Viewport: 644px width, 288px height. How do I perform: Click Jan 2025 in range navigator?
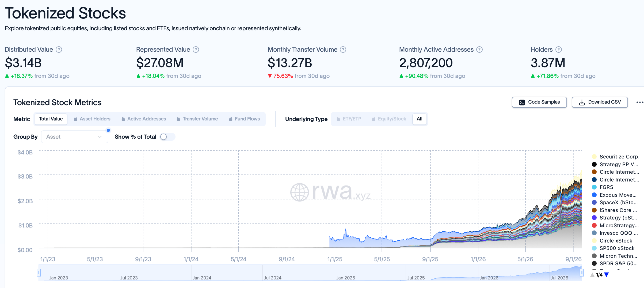[345, 278]
